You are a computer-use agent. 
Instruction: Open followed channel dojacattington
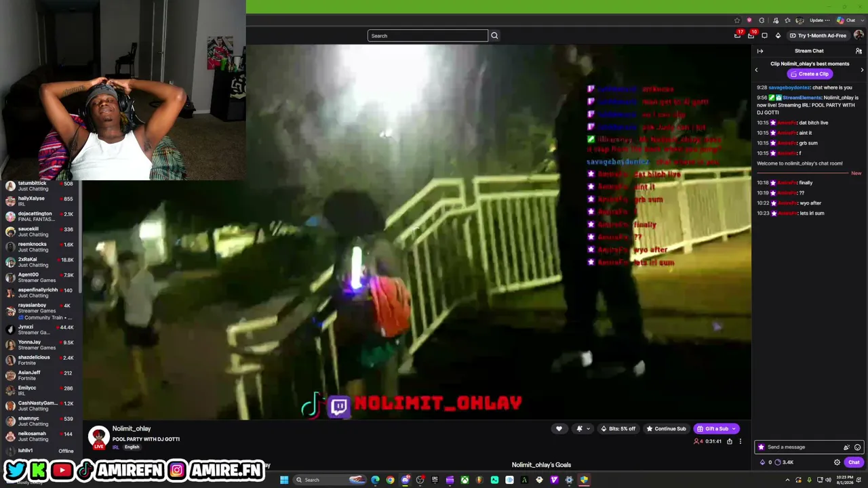pyautogui.click(x=41, y=216)
